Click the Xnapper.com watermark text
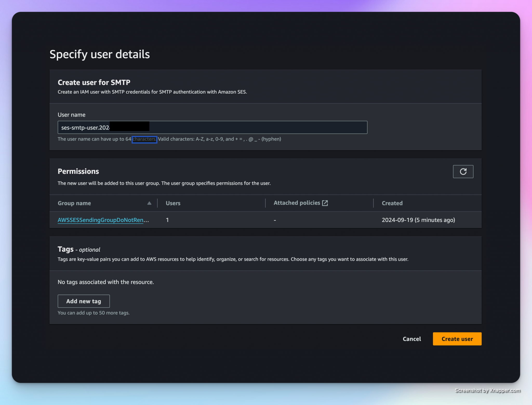The image size is (532, 405). point(504,390)
